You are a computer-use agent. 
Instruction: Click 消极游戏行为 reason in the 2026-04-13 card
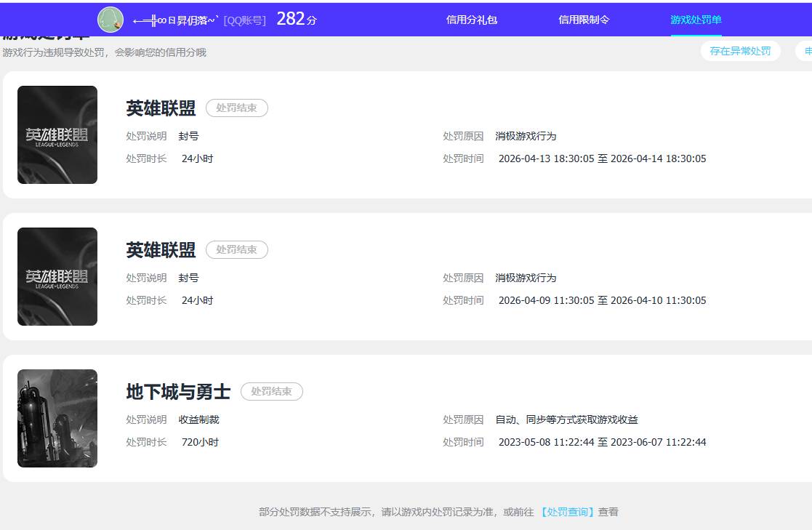[526, 136]
